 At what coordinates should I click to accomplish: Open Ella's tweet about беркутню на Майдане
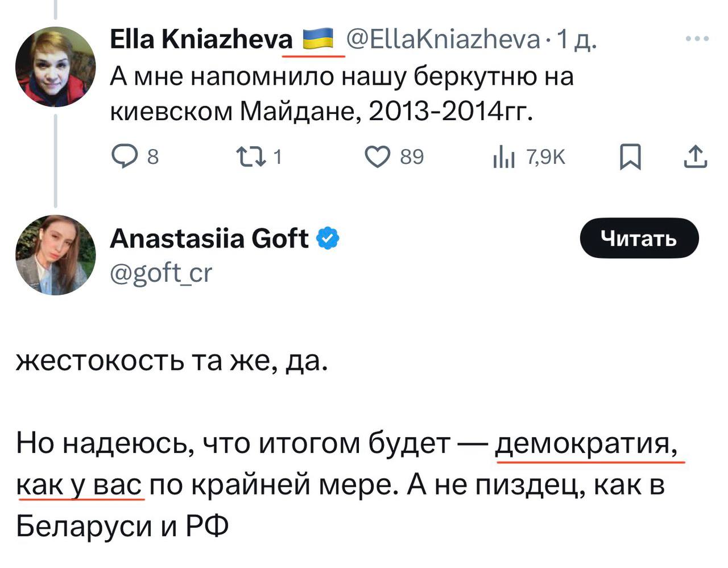coord(341,94)
